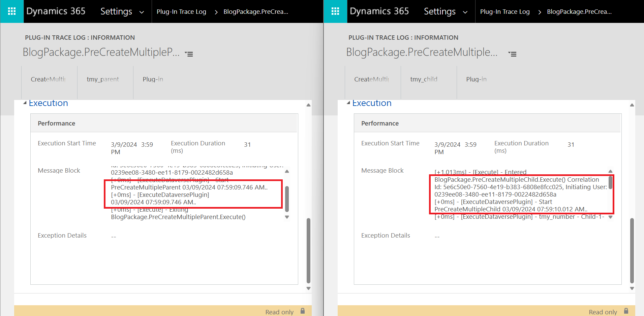The height and width of the screenshot is (316, 644).
Task: Click Performance header in right window
Action: click(x=380, y=124)
